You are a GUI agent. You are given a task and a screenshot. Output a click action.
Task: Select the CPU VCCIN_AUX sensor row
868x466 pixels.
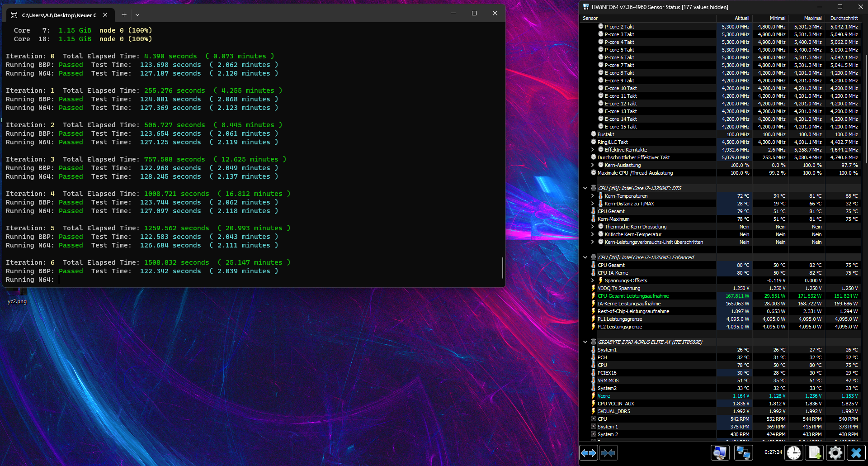pos(720,403)
